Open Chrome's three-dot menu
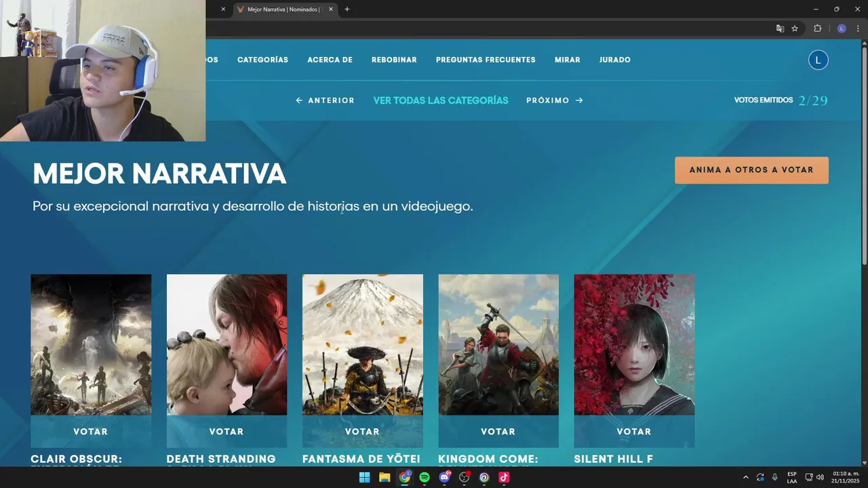Screen dimensions: 868x488 (858, 28)
